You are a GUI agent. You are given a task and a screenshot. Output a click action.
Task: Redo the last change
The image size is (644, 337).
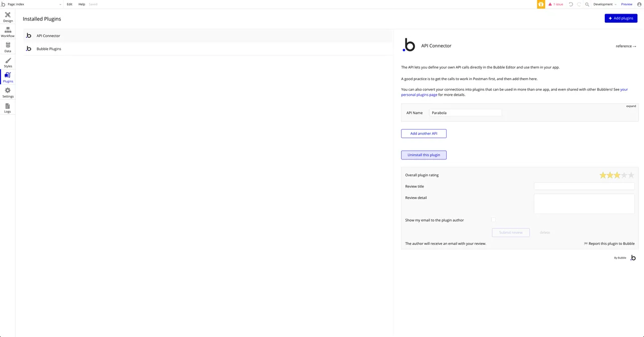579,4
